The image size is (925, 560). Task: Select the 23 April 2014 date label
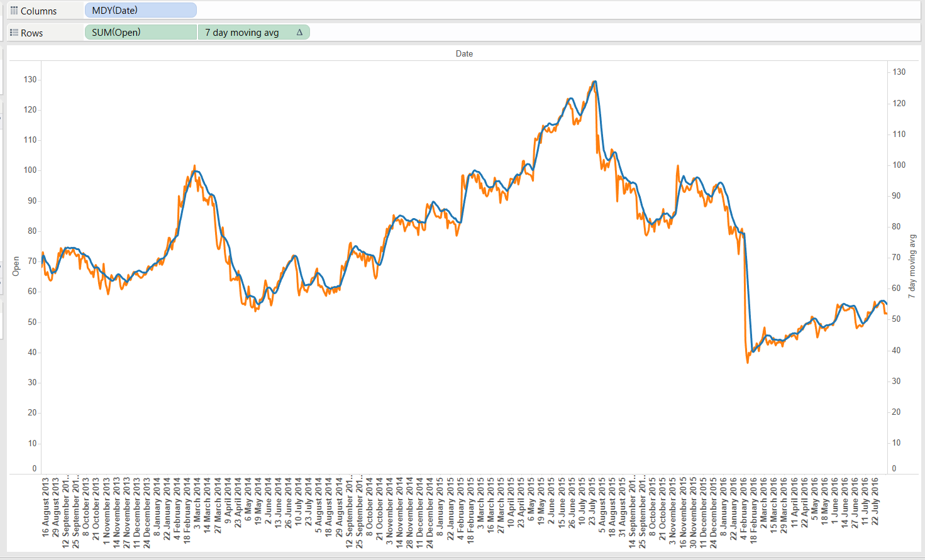pyautogui.click(x=238, y=503)
